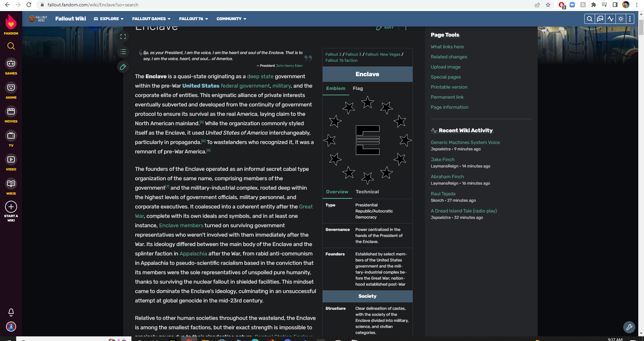
Task: Open Fallout 76 faction infobox link
Action: tap(341, 60)
